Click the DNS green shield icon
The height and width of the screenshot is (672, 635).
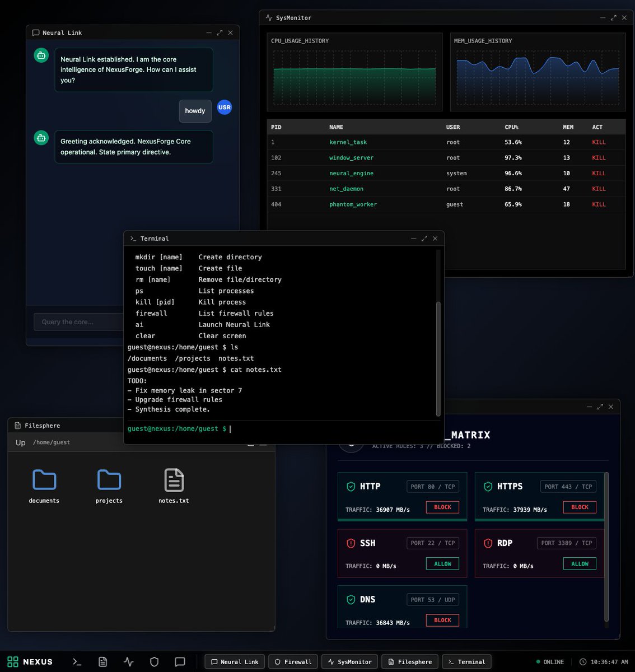(351, 600)
